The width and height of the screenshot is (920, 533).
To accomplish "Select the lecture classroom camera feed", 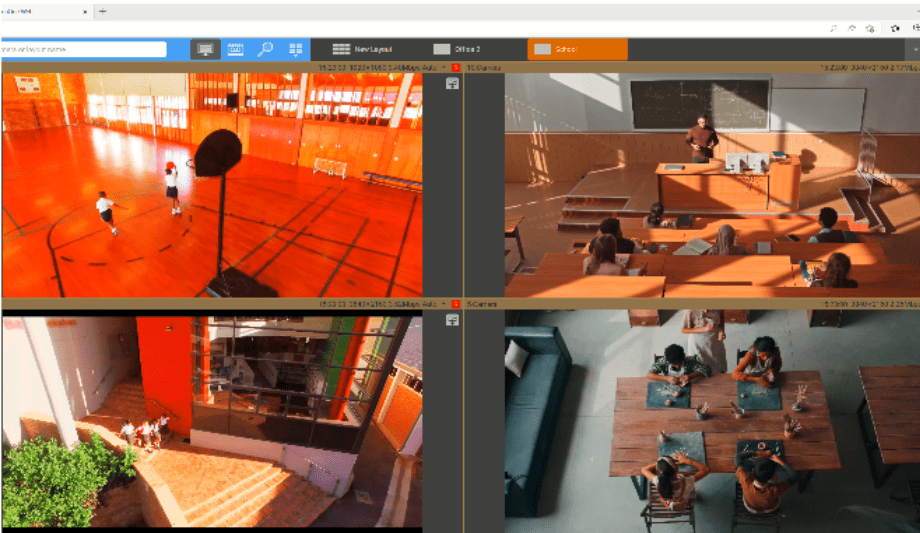I will pos(712,185).
